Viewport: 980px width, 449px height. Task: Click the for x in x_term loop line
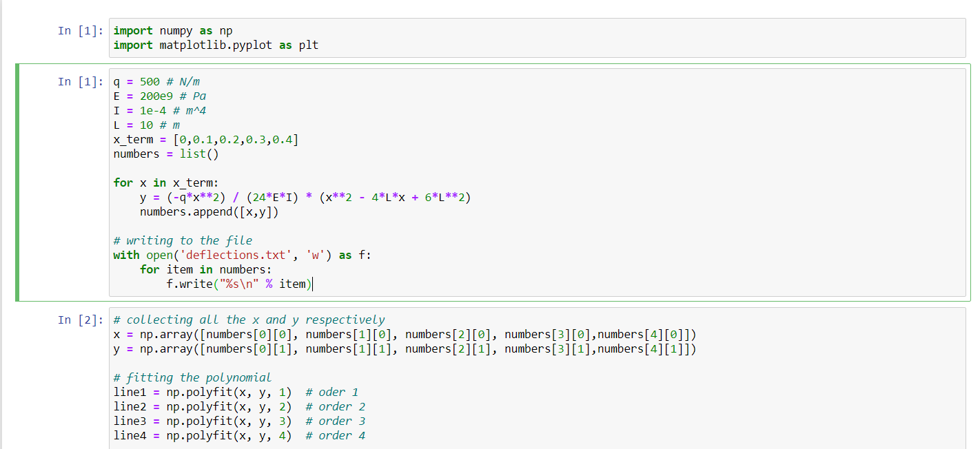click(x=165, y=182)
